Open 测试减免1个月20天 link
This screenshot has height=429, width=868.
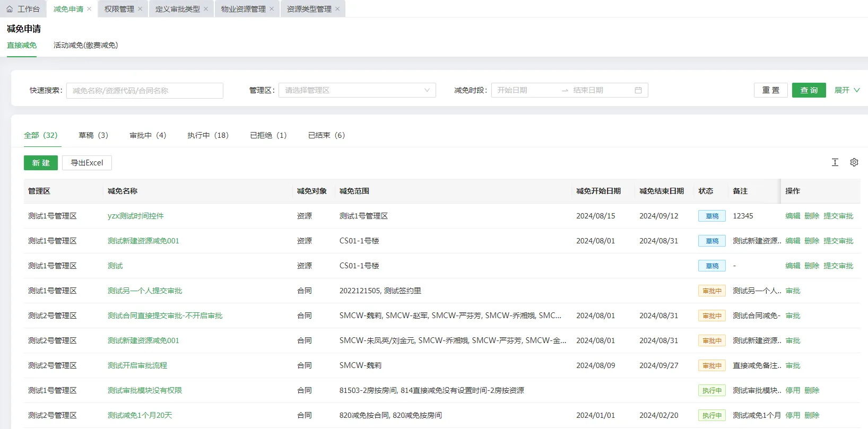140,415
